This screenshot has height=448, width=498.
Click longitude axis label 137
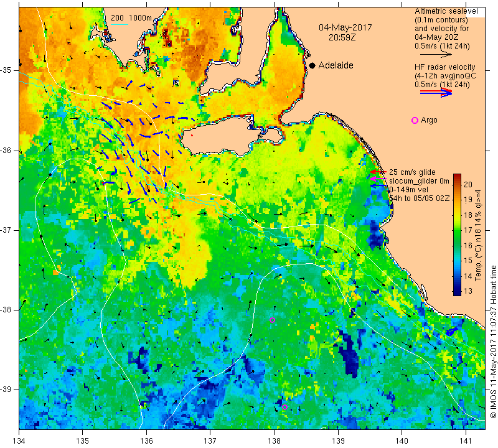(x=210, y=441)
